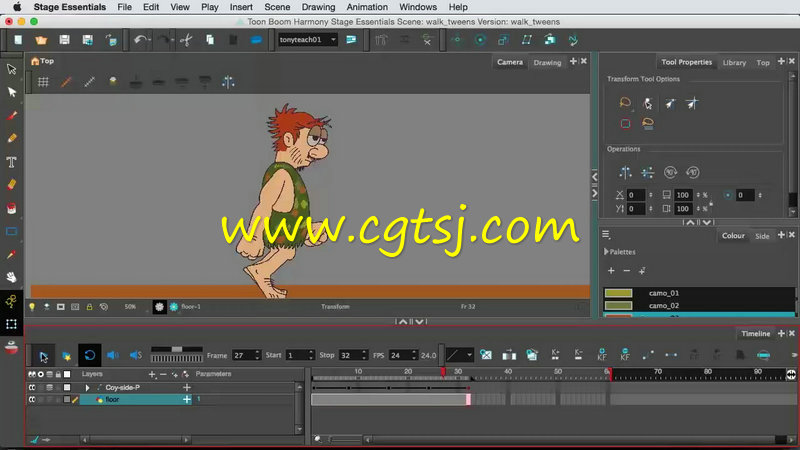800x450 pixels.
Task: Open the Stage Essentials application menu
Action: 70,7
